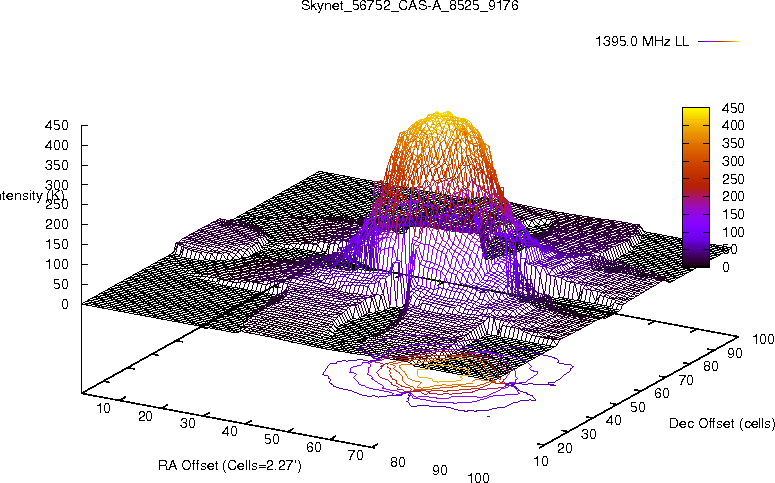Screen dimensions: 775x483
Task: Click the legend's purple-orange line sample
Action: pos(718,42)
